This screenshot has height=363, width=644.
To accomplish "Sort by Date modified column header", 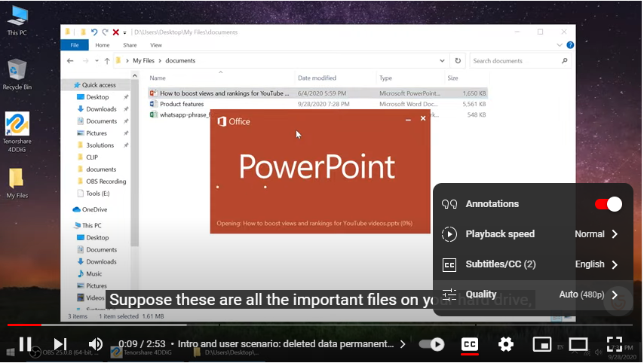I will [x=317, y=78].
